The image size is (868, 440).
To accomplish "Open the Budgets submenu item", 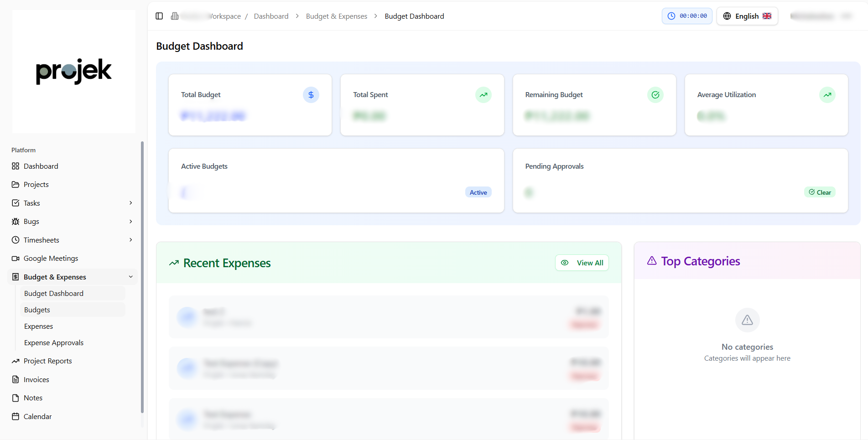I will 37,310.
